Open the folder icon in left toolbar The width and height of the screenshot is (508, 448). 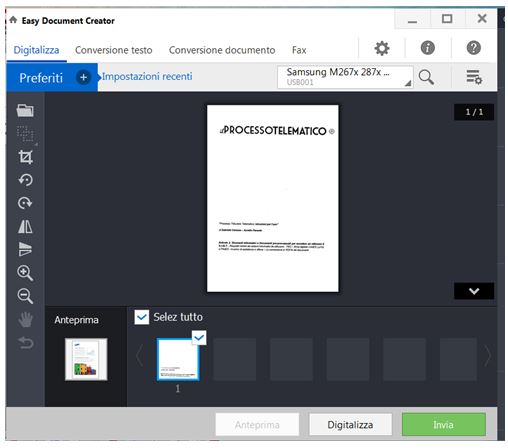click(x=25, y=110)
